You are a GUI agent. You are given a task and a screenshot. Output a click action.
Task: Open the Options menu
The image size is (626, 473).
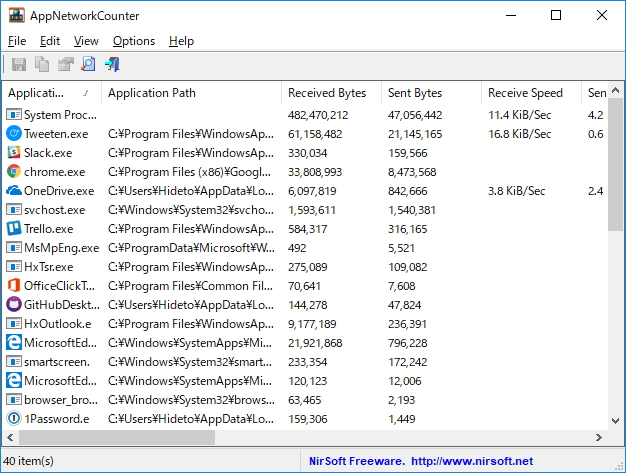click(134, 41)
